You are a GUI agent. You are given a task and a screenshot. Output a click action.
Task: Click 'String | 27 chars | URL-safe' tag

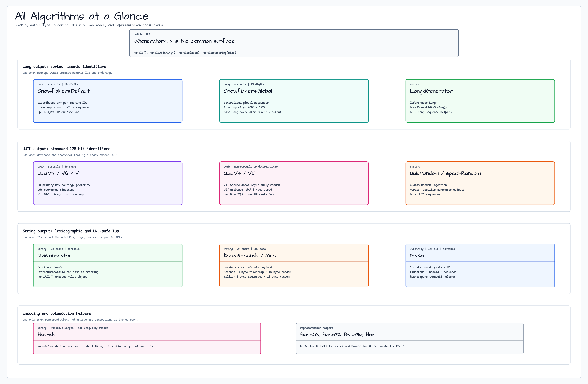pos(245,249)
